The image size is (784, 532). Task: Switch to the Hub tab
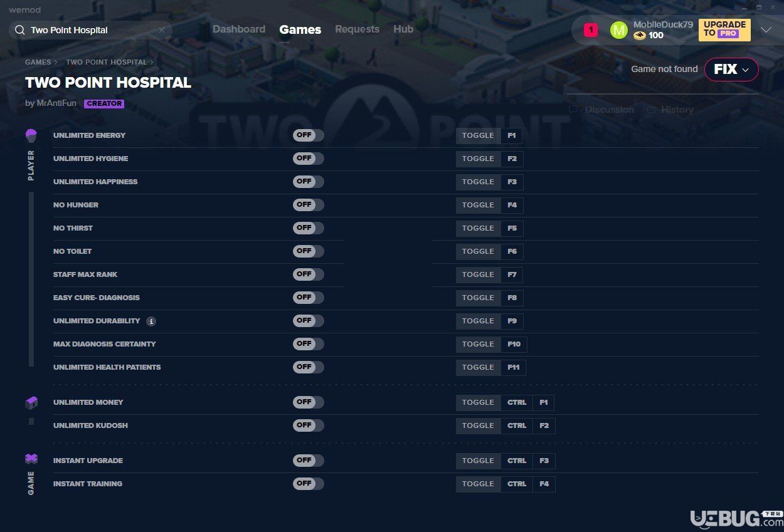coord(403,29)
